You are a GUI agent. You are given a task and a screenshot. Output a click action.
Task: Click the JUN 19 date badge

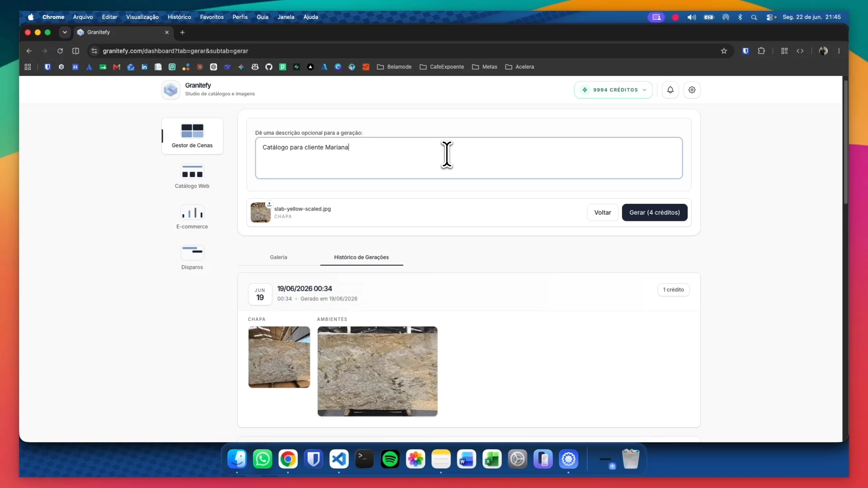[x=260, y=294]
